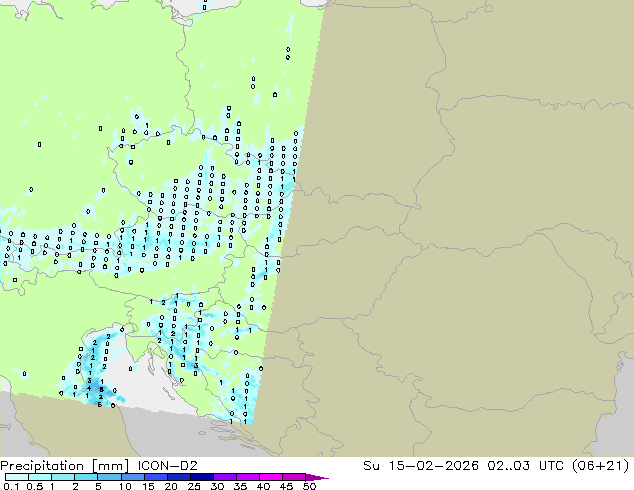Image resolution: width=634 pixels, height=490 pixels.
Task: Click the above-50 legend arrow tip
Action: 317,477
